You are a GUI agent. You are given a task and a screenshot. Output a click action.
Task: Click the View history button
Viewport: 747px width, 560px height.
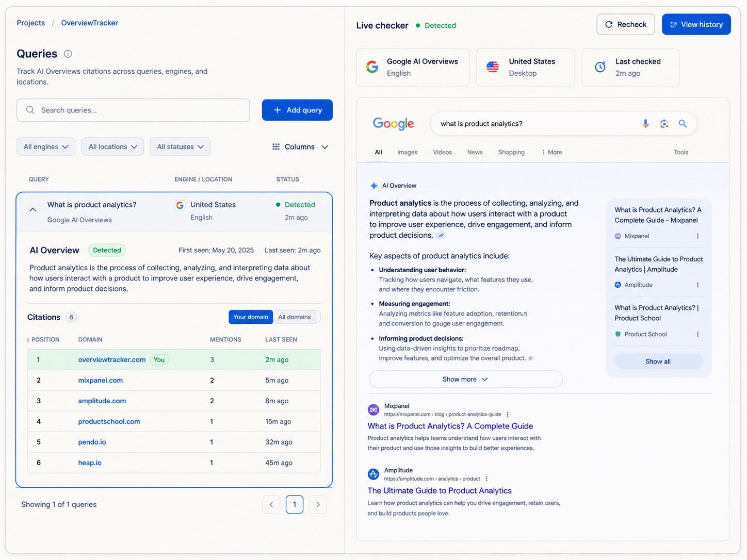point(696,24)
